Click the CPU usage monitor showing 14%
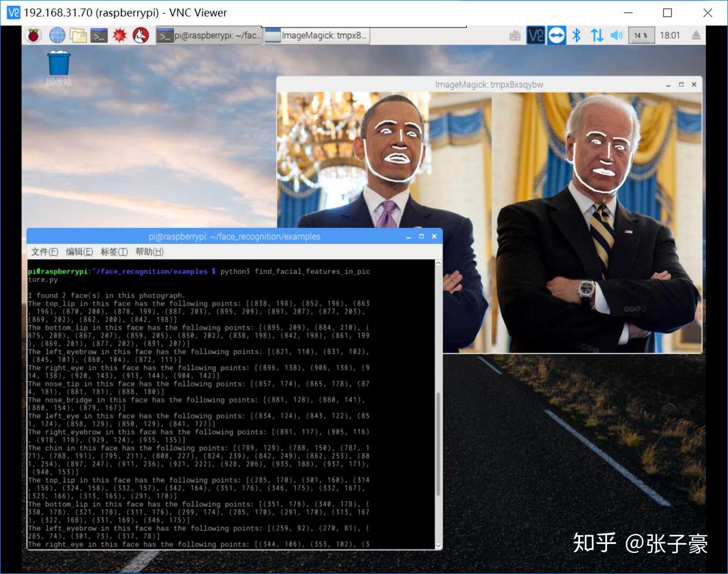 coord(640,35)
